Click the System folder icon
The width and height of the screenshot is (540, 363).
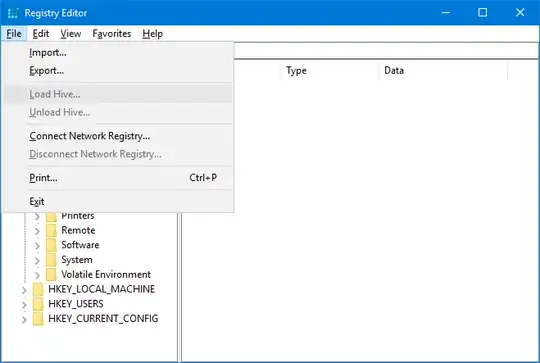pos(51,260)
